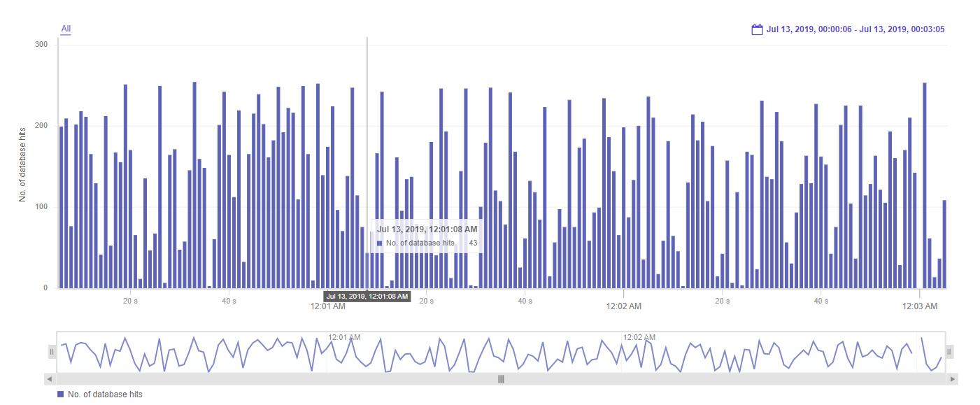Click the right scroll arrow of the navigator
This screenshot has width=980, height=405.
(x=952, y=379)
